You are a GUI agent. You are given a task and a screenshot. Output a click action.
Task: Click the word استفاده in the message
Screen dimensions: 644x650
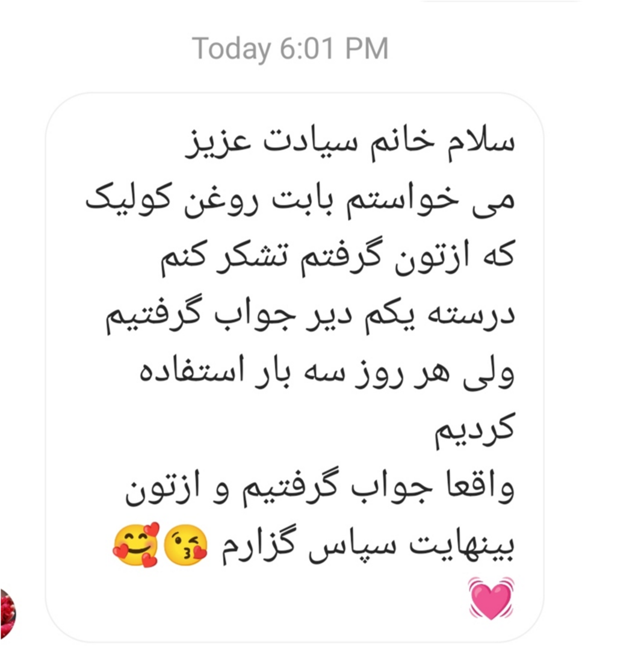[x=192, y=370]
